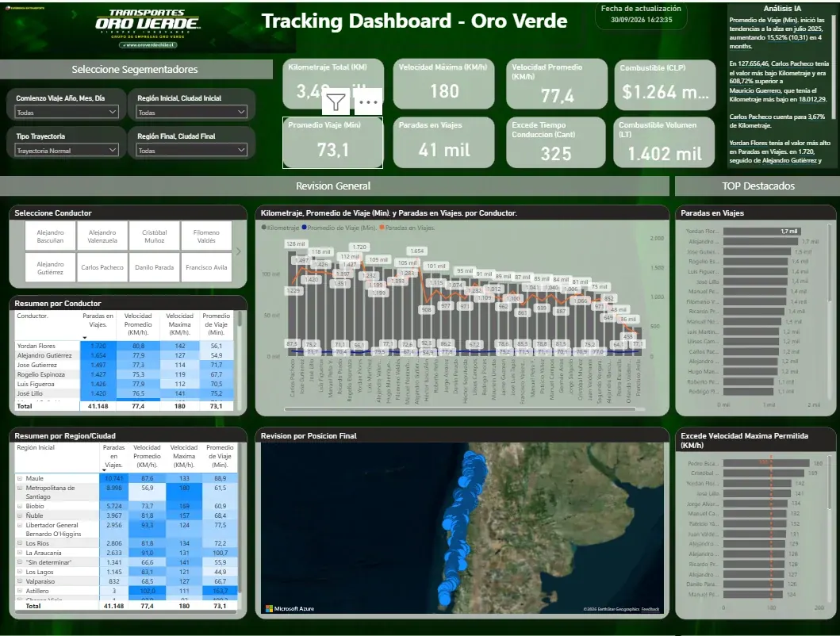Click Rogelio Espinoza row in conductor table
The image size is (840, 636).
click(125, 374)
